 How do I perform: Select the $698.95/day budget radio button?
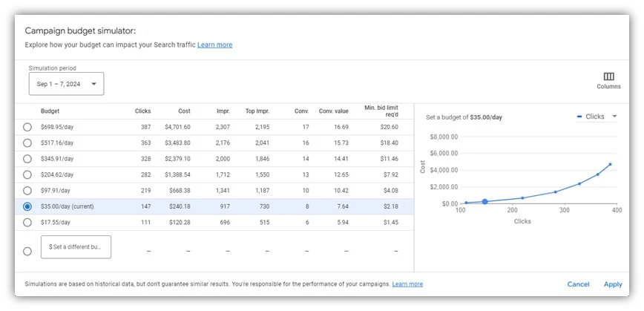point(27,127)
